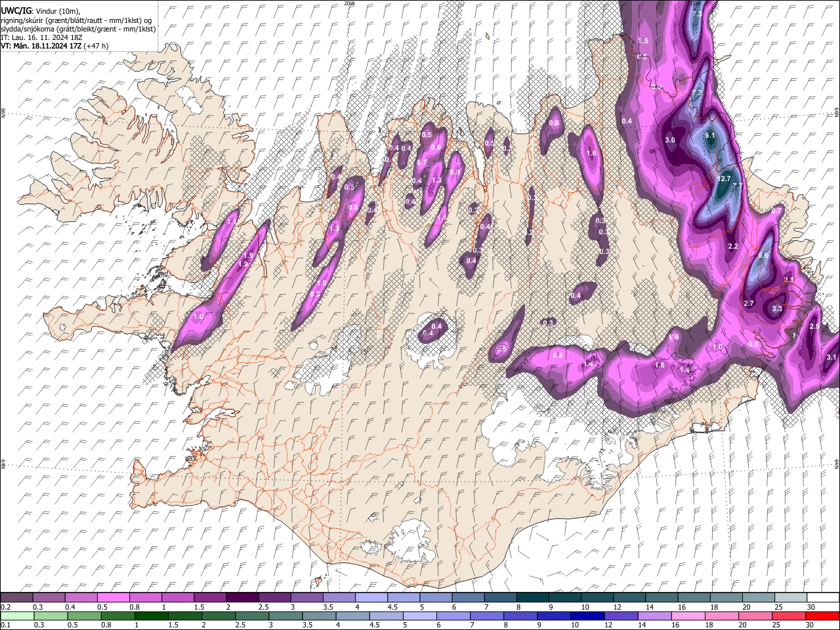Click the 7.7 precipitation value on the map
The image size is (840, 630).
tap(737, 186)
